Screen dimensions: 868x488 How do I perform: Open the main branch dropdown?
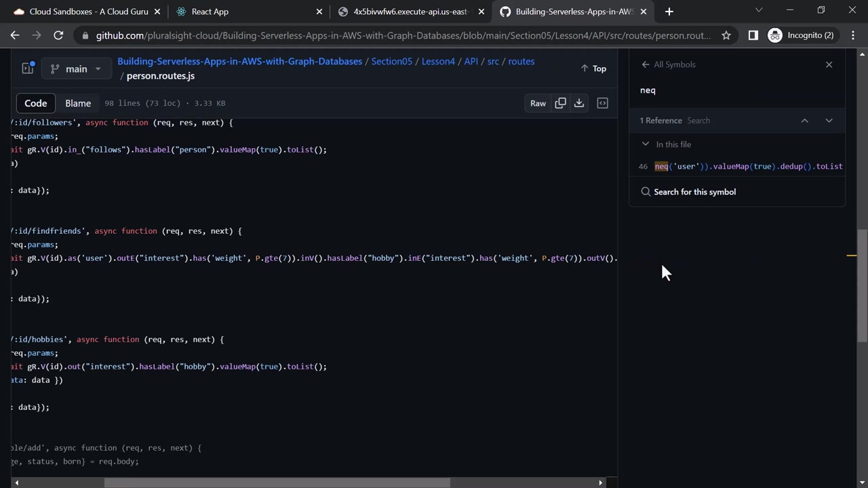click(x=75, y=68)
